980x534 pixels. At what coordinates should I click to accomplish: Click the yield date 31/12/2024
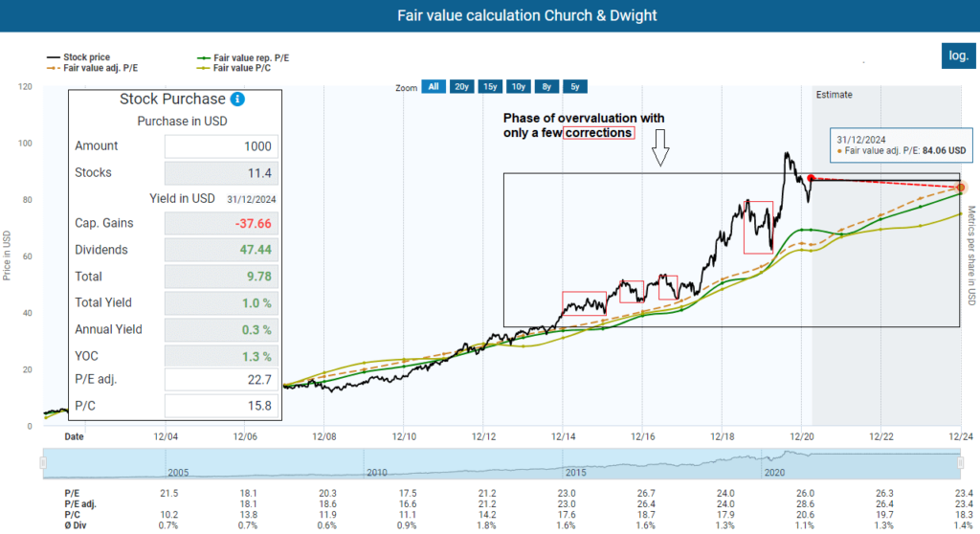pyautogui.click(x=252, y=199)
